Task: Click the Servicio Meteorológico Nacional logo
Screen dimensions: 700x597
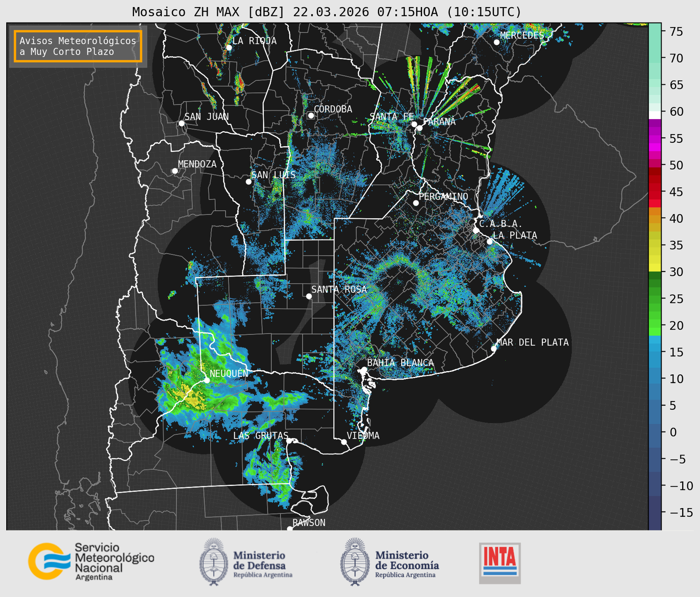Action: (x=91, y=562)
